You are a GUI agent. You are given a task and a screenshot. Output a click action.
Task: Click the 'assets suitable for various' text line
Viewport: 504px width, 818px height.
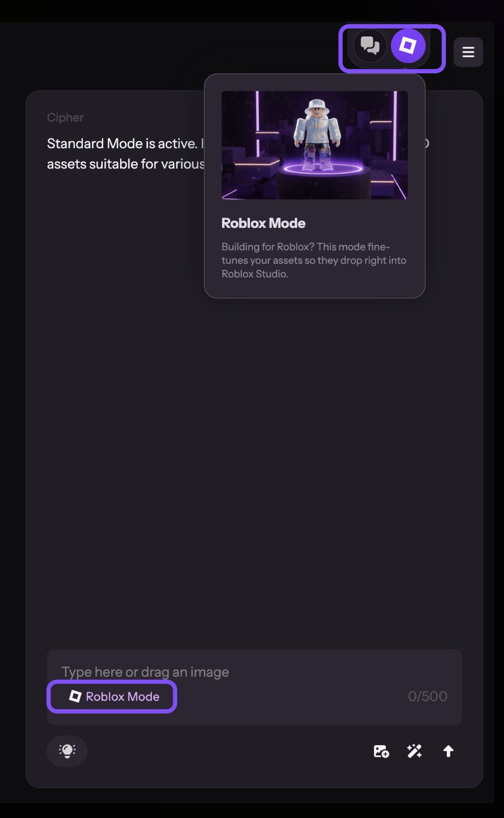126,164
